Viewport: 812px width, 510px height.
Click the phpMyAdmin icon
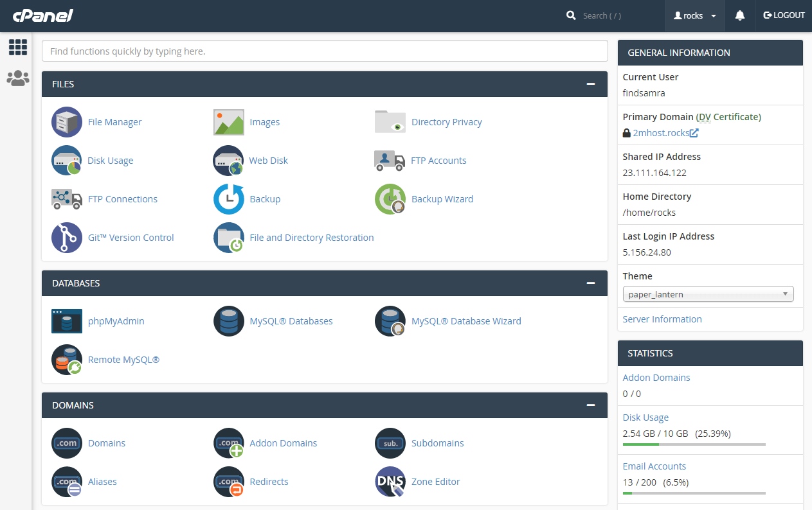[67, 321]
